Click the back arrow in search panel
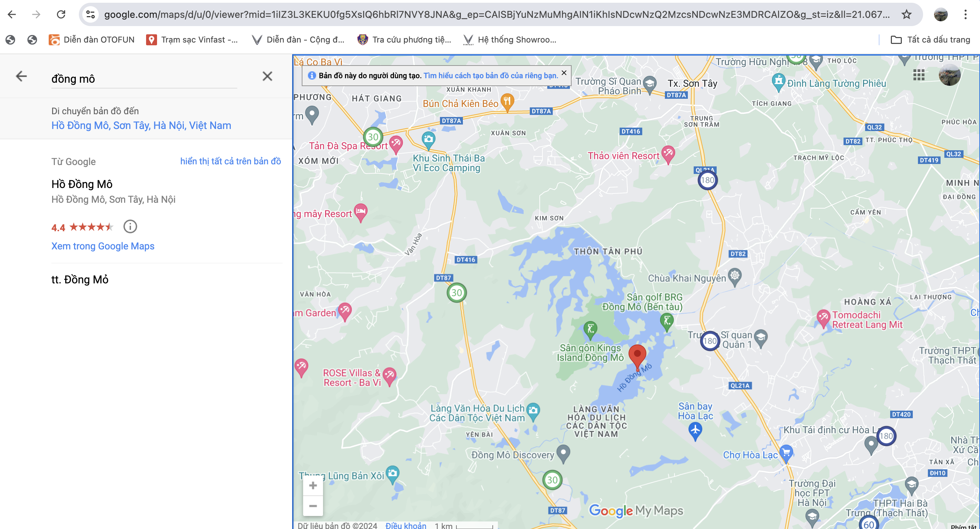This screenshot has height=529, width=980. [x=21, y=77]
